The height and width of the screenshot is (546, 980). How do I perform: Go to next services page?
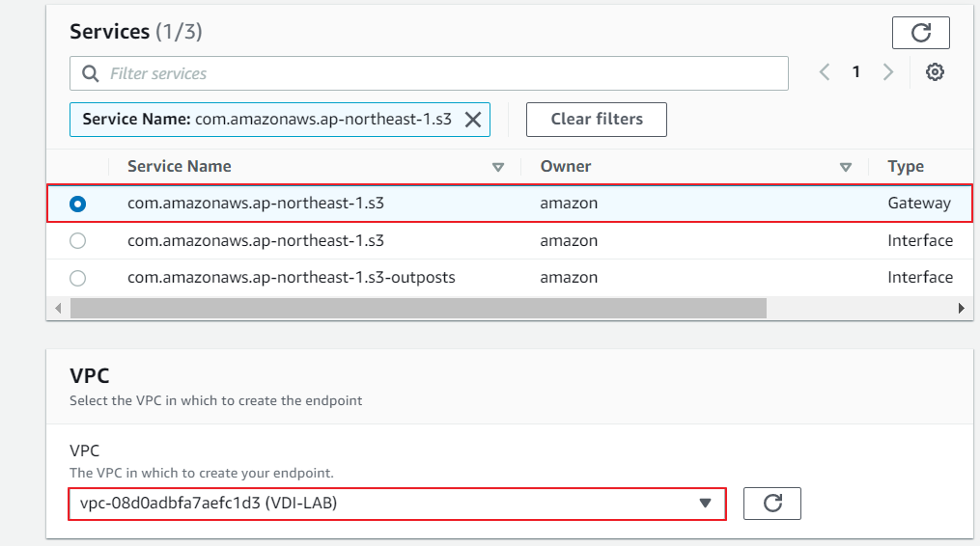click(x=888, y=72)
